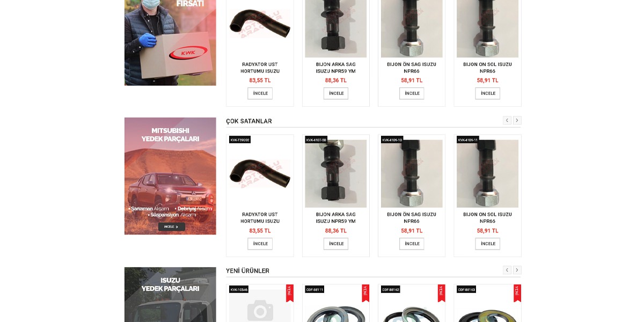The width and height of the screenshot is (644, 322).
Task: Show previous Yeni Ürünler items
Action: coord(507,270)
